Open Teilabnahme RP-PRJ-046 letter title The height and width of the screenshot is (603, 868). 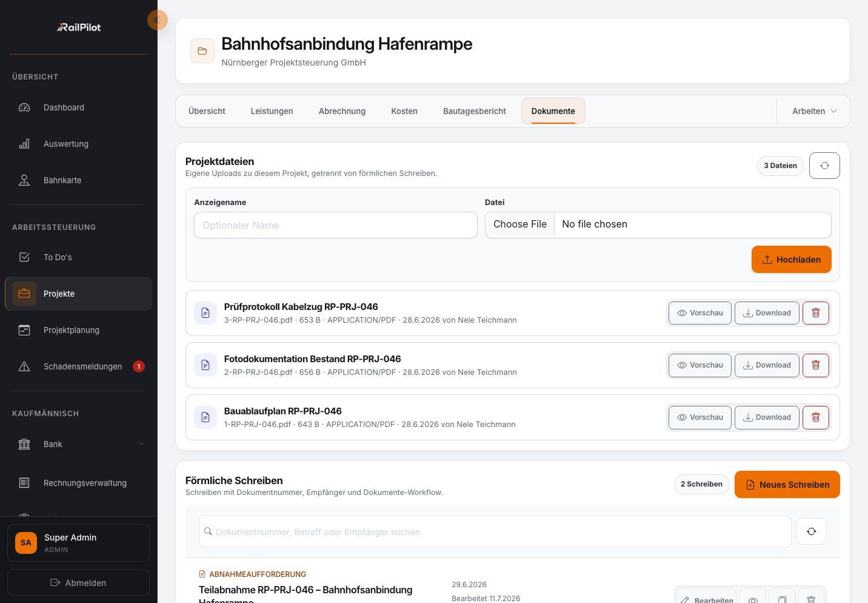tap(305, 595)
